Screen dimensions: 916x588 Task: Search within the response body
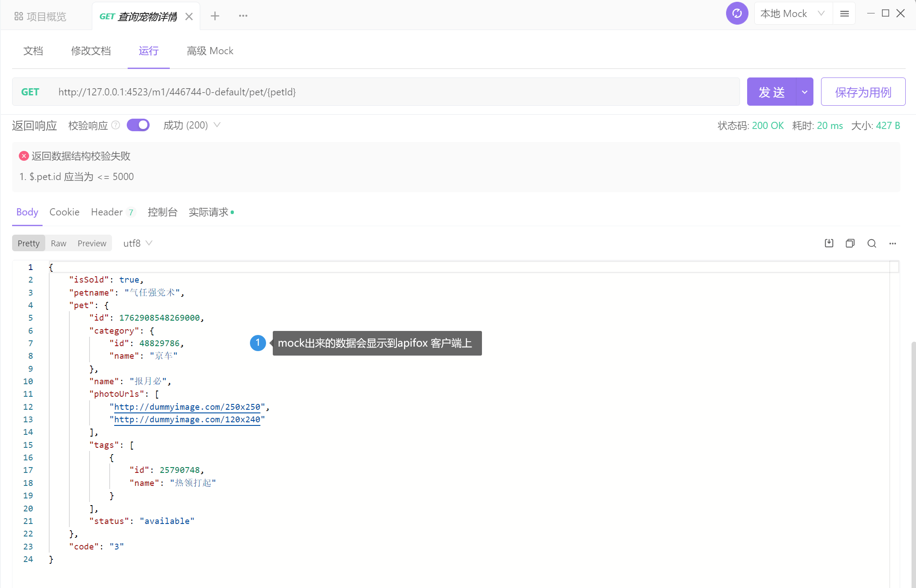pyautogui.click(x=871, y=243)
